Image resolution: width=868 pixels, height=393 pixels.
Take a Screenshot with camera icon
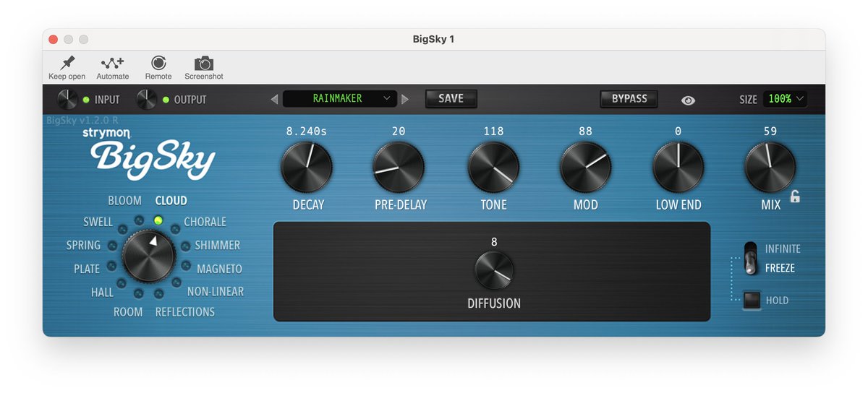204,63
